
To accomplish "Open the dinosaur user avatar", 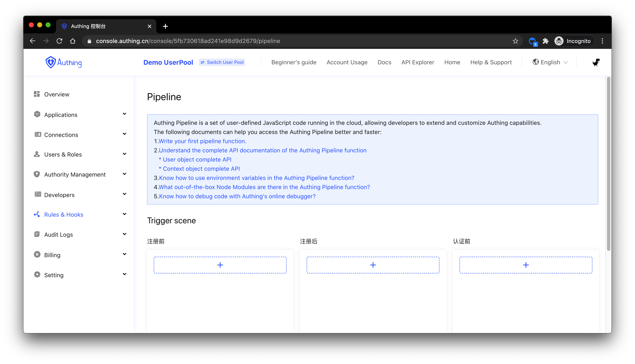I will [596, 62].
